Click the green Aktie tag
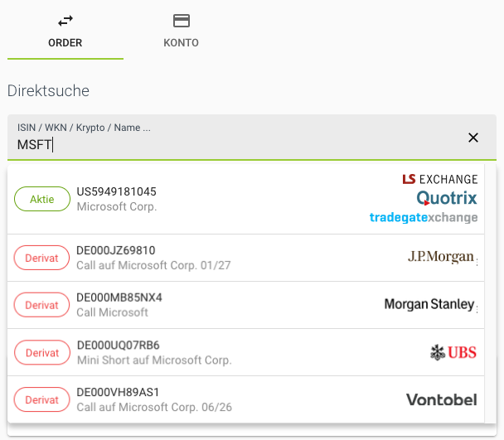 point(42,199)
